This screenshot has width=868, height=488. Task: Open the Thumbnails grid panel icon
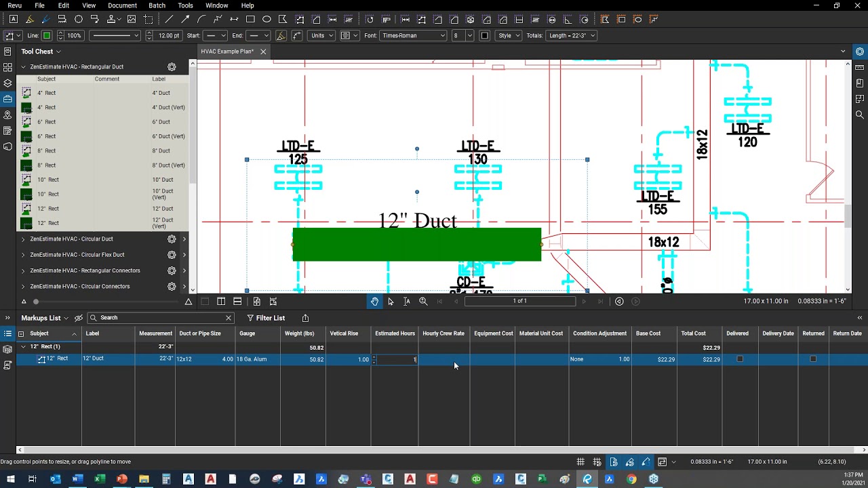tap(7, 67)
